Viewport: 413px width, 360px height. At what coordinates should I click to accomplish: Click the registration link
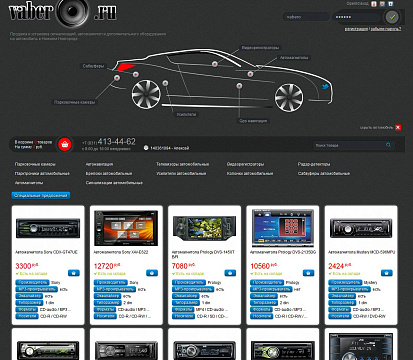pyautogui.click(x=356, y=29)
